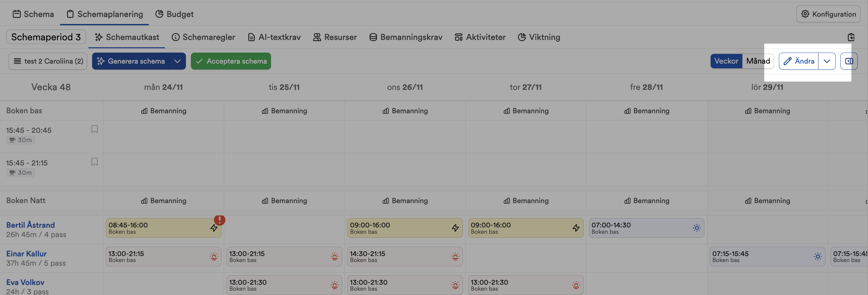Switch view to Veckor
The height and width of the screenshot is (295, 868).
pyautogui.click(x=726, y=61)
